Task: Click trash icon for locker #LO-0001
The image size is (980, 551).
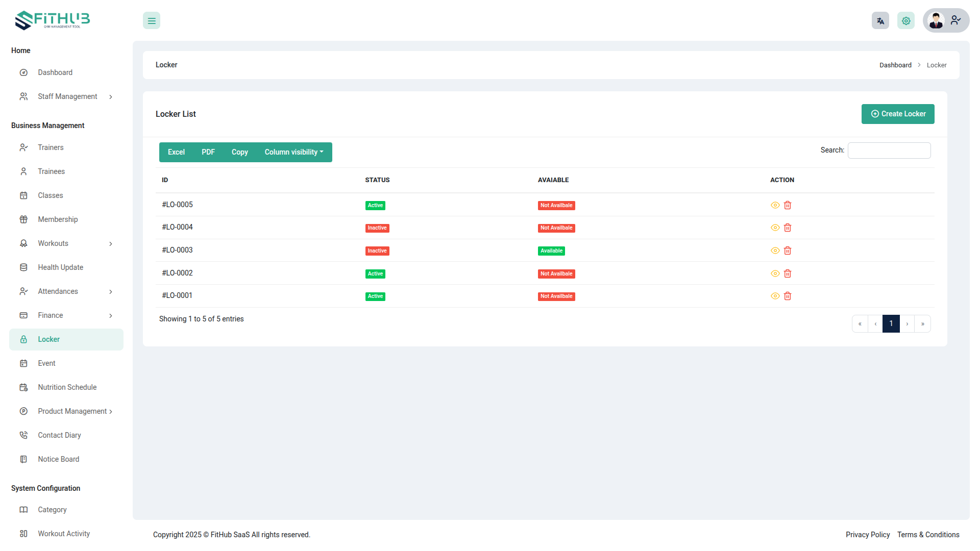Action: (788, 296)
